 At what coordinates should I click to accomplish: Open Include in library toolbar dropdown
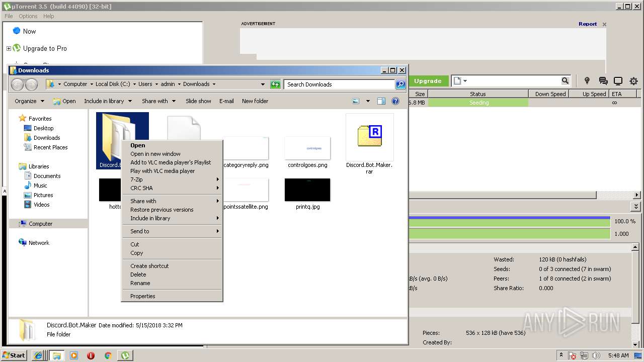pyautogui.click(x=108, y=101)
